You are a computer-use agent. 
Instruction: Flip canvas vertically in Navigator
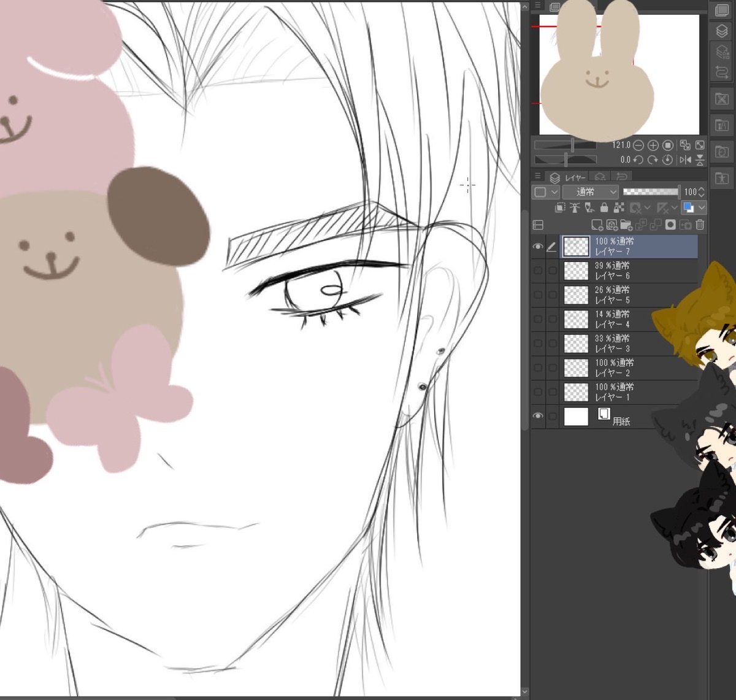click(x=700, y=160)
